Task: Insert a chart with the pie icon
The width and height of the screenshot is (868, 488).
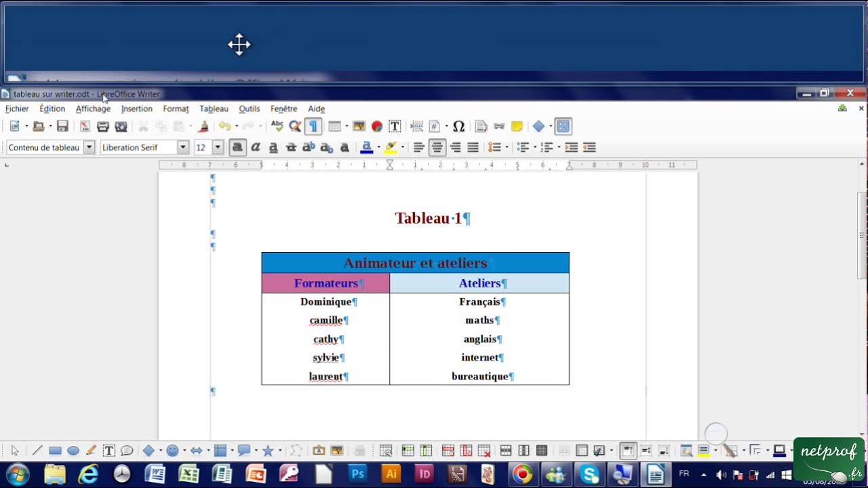Action: 377,126
